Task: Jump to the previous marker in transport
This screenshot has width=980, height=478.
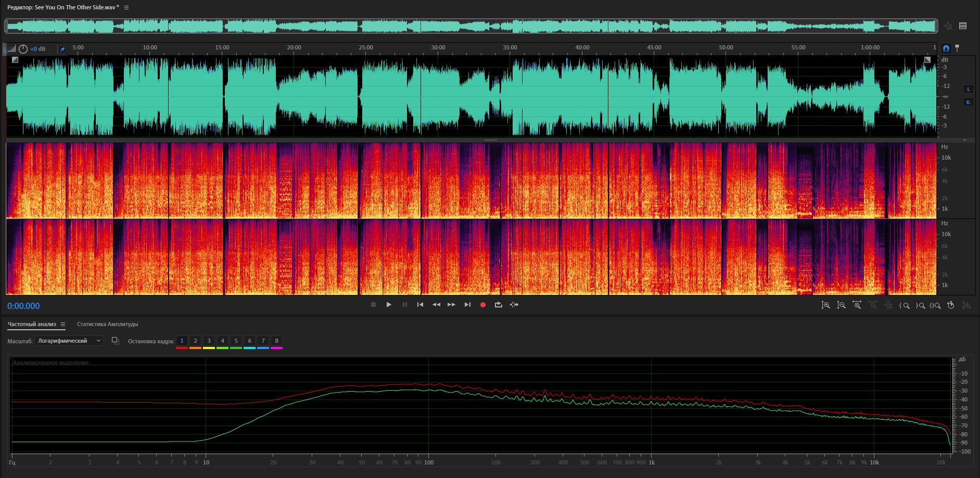Action: click(x=420, y=305)
